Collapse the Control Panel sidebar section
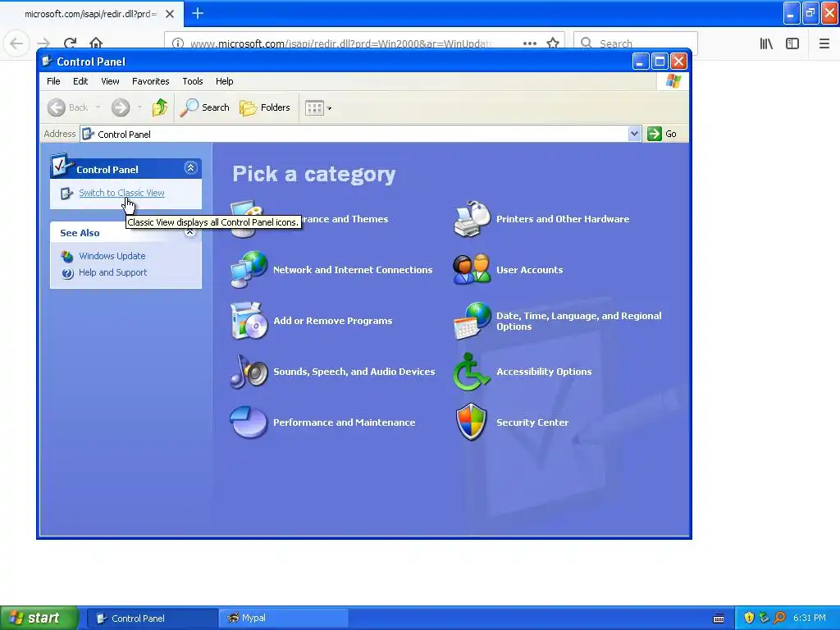 click(190, 168)
